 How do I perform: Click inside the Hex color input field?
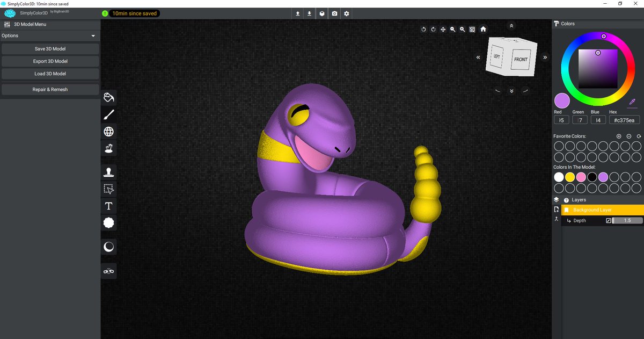point(624,120)
